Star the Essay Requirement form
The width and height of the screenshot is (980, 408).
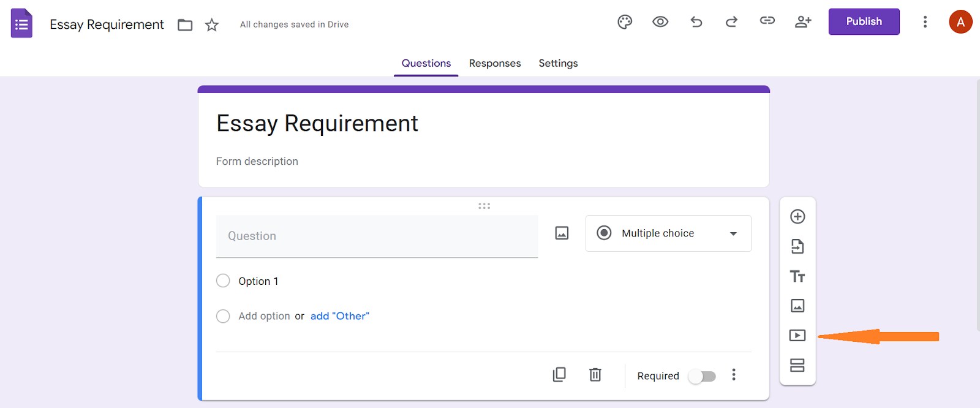point(212,25)
